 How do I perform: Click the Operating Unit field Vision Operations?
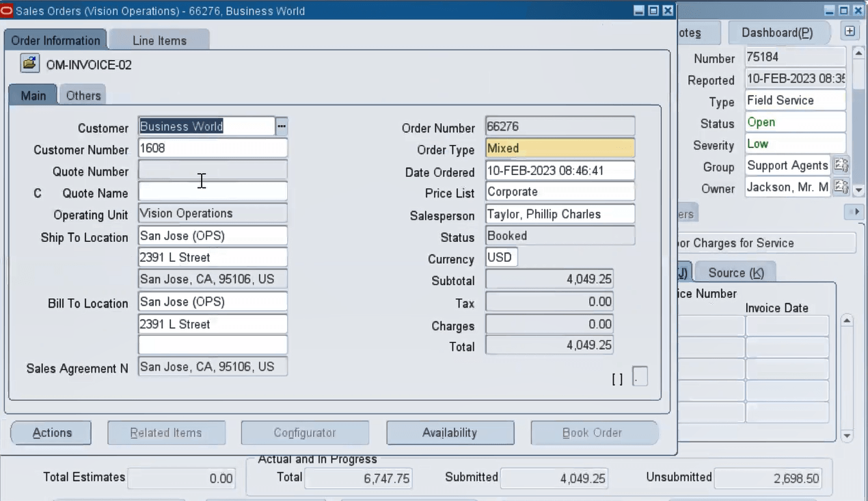[213, 213]
